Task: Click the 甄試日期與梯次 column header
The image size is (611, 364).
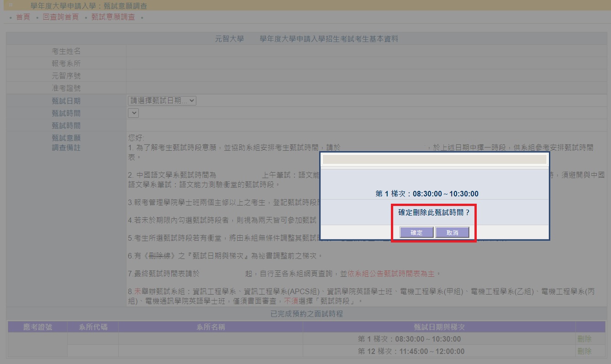Action: pyautogui.click(x=439, y=327)
